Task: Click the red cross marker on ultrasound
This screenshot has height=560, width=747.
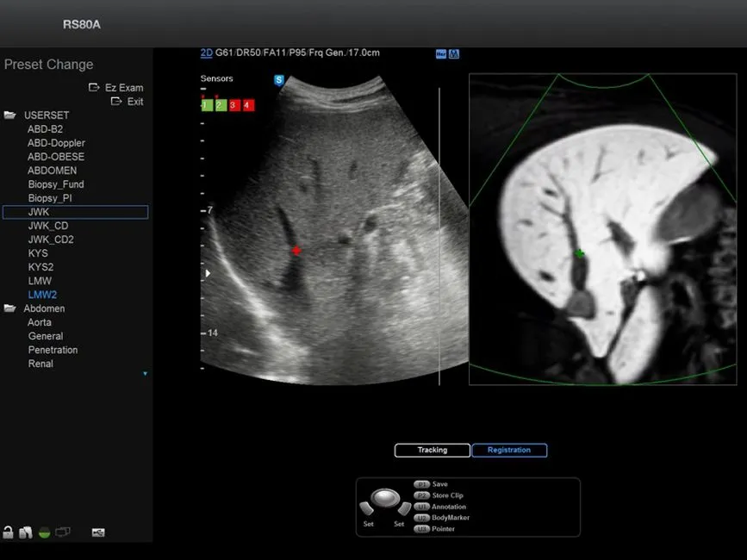Action: (x=296, y=251)
